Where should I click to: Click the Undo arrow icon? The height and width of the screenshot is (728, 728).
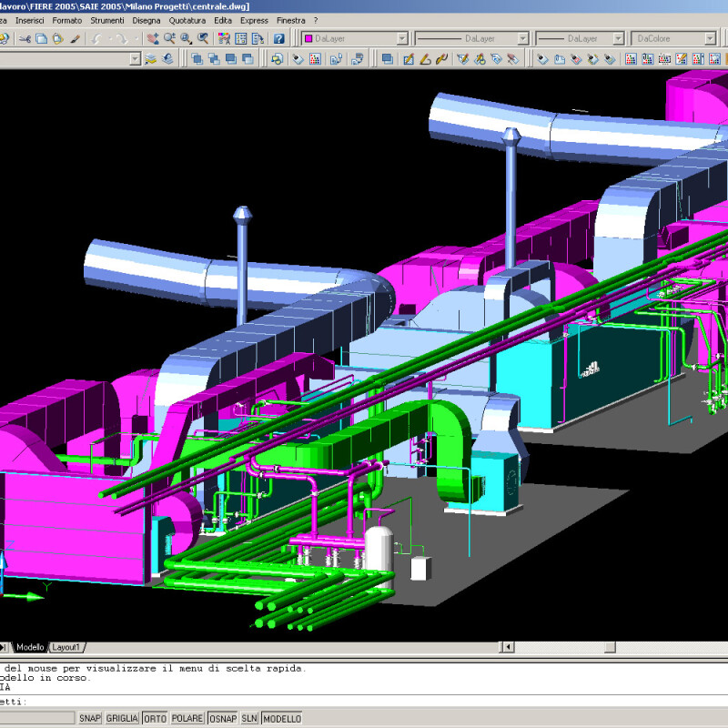click(96, 38)
